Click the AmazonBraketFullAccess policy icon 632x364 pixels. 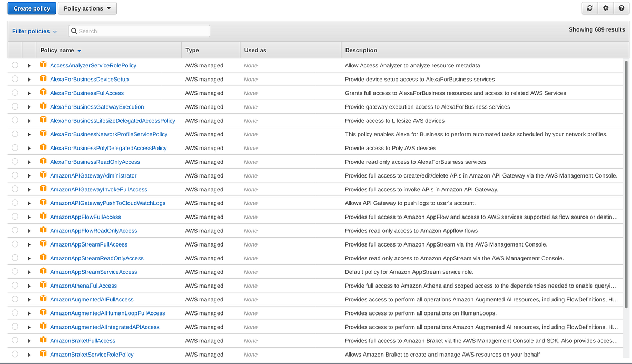43,340
